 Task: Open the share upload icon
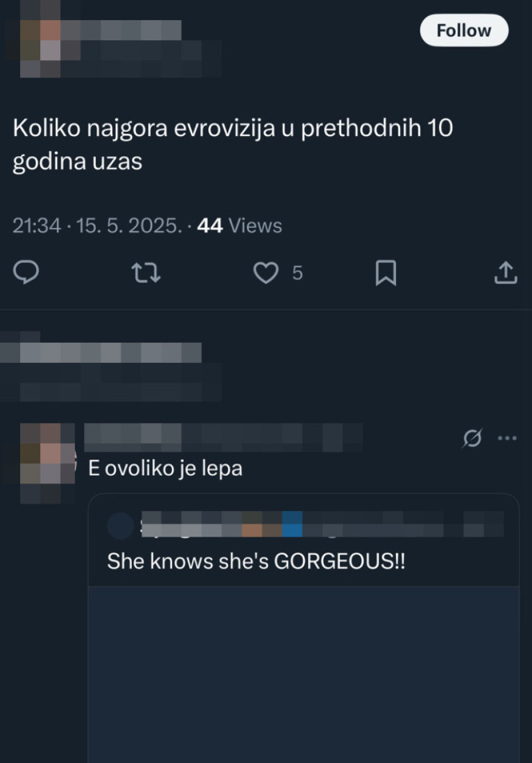(505, 272)
